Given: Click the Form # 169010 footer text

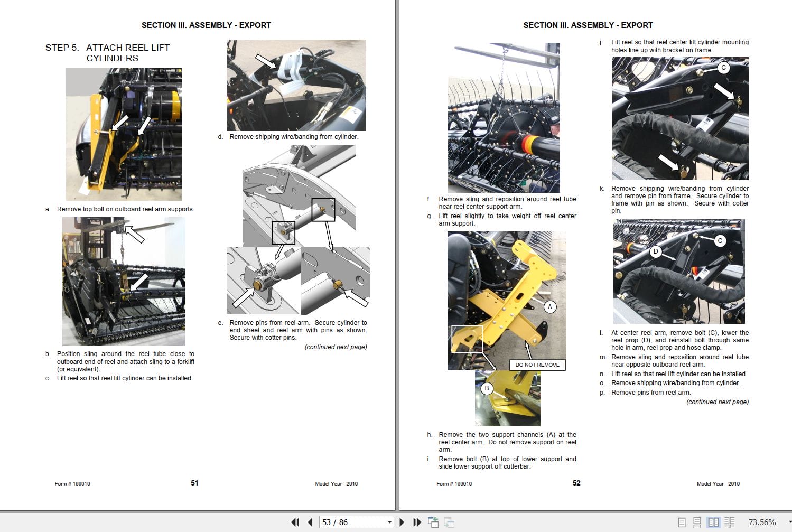Looking at the screenshot, I should (72, 483).
